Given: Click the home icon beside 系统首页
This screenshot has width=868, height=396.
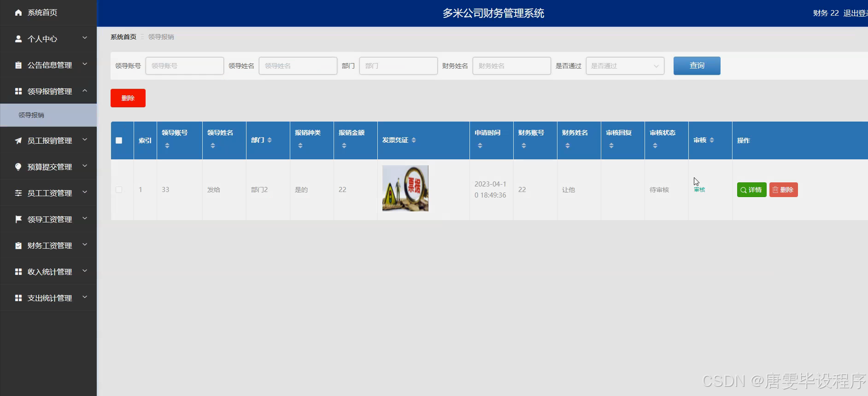Looking at the screenshot, I should tap(18, 12).
